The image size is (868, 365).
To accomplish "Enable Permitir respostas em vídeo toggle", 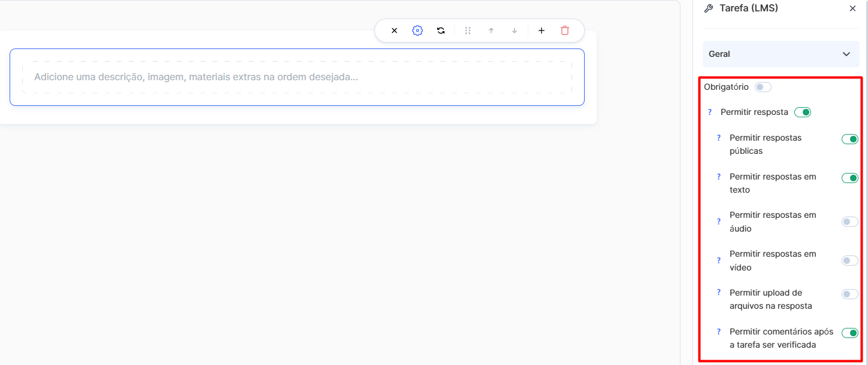I will point(849,261).
